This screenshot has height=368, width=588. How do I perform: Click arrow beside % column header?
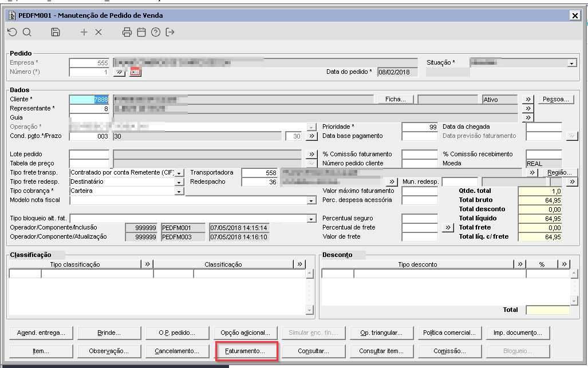[565, 264]
